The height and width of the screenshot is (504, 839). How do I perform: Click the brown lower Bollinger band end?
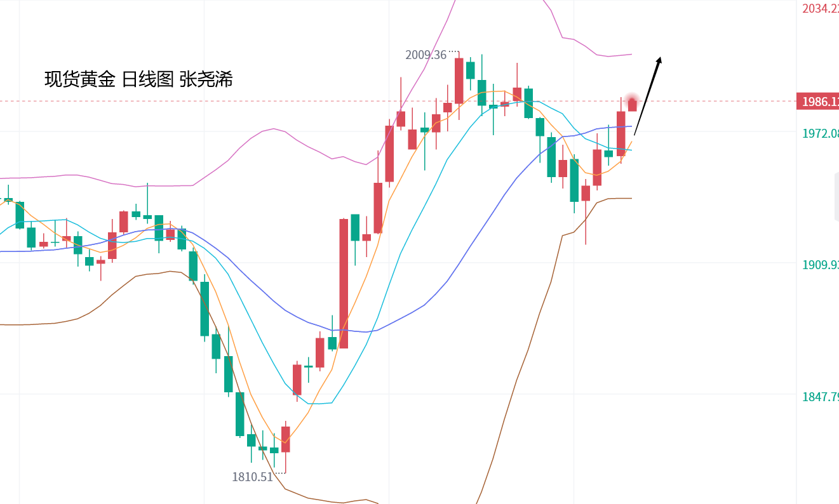pyautogui.click(x=630, y=198)
